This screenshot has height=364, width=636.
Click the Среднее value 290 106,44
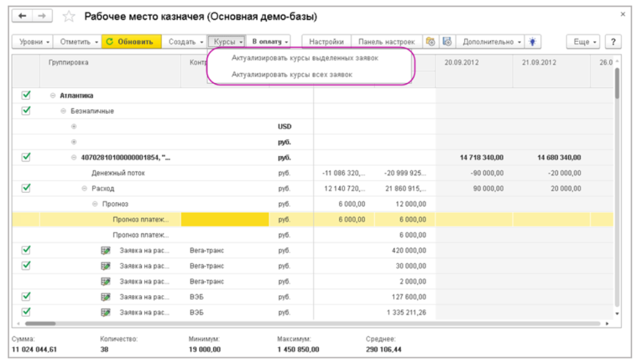[383, 349]
